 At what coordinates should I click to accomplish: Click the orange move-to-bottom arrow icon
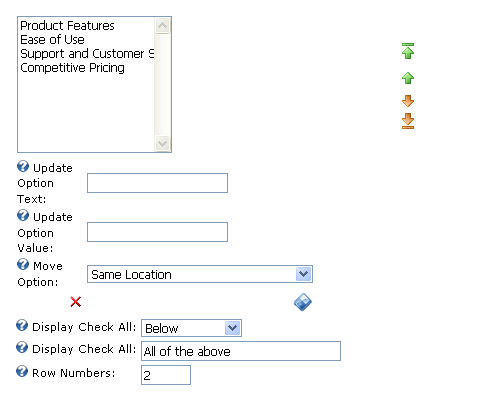408,121
